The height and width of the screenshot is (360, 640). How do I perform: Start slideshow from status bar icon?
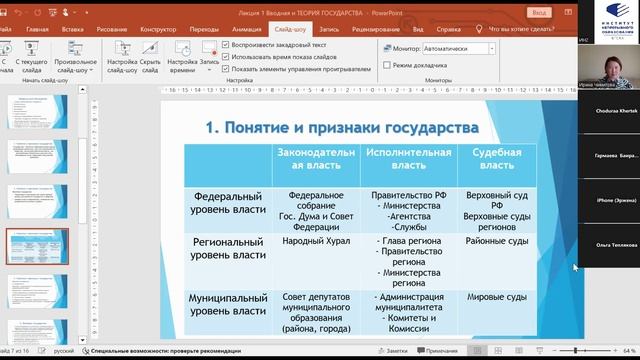540,351
